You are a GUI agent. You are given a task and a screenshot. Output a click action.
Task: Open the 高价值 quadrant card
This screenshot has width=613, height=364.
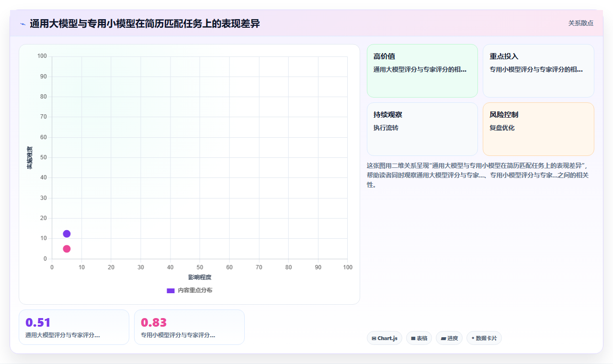coord(422,71)
